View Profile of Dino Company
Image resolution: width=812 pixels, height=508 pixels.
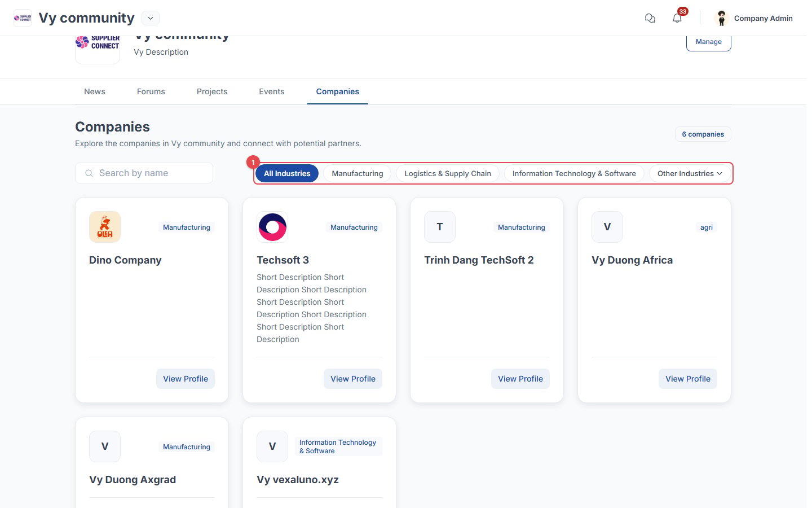coord(186,379)
